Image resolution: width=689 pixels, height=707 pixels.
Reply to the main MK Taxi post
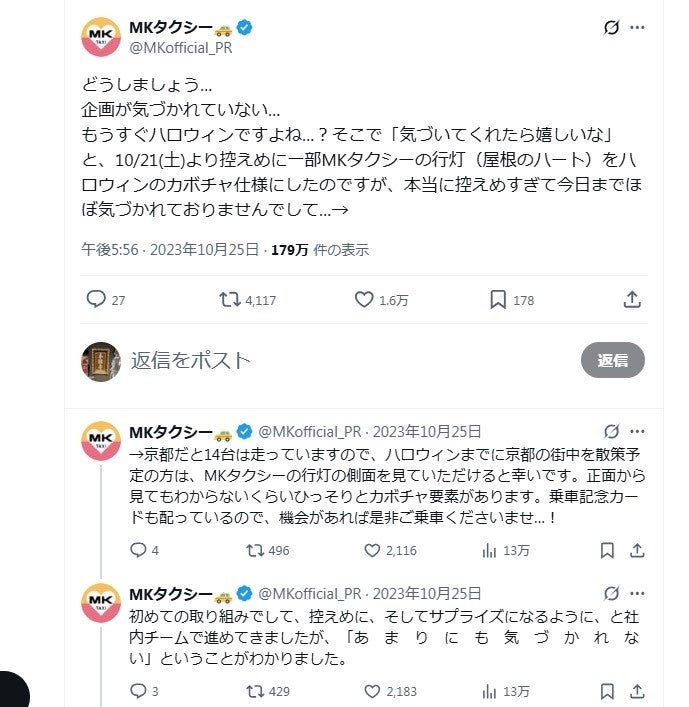pos(96,299)
